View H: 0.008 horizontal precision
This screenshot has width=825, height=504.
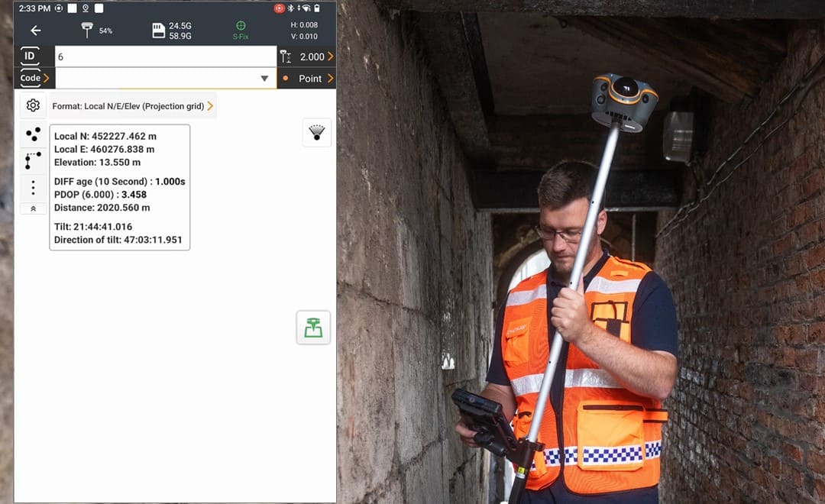pos(304,24)
